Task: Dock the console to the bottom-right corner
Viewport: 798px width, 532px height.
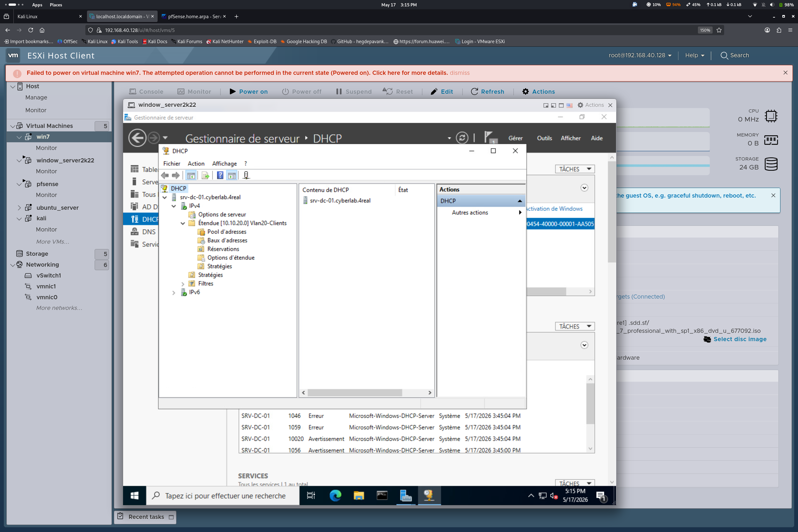Action: click(x=546, y=106)
